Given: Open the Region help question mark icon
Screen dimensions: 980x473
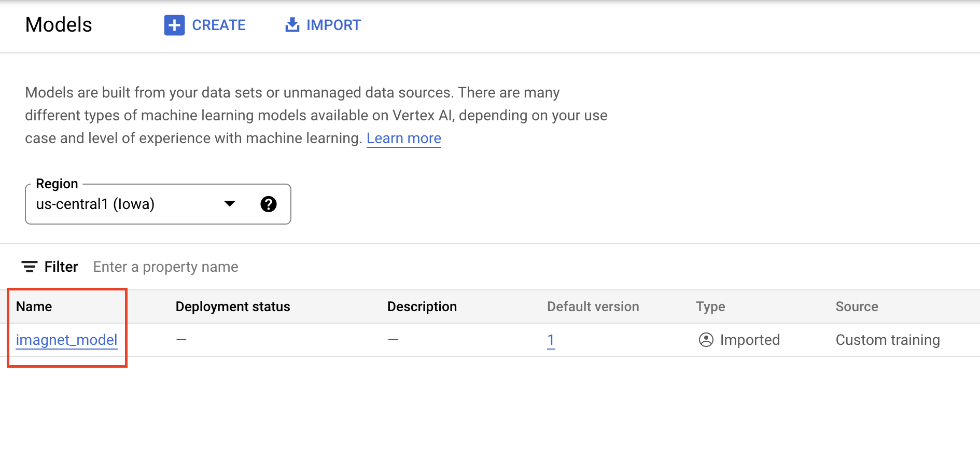Looking at the screenshot, I should pyautogui.click(x=268, y=204).
